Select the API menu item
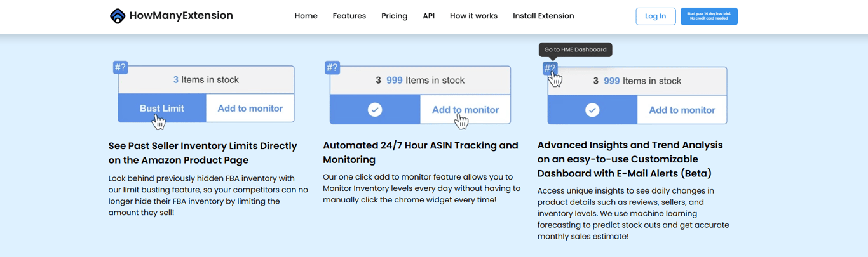 pos(429,16)
